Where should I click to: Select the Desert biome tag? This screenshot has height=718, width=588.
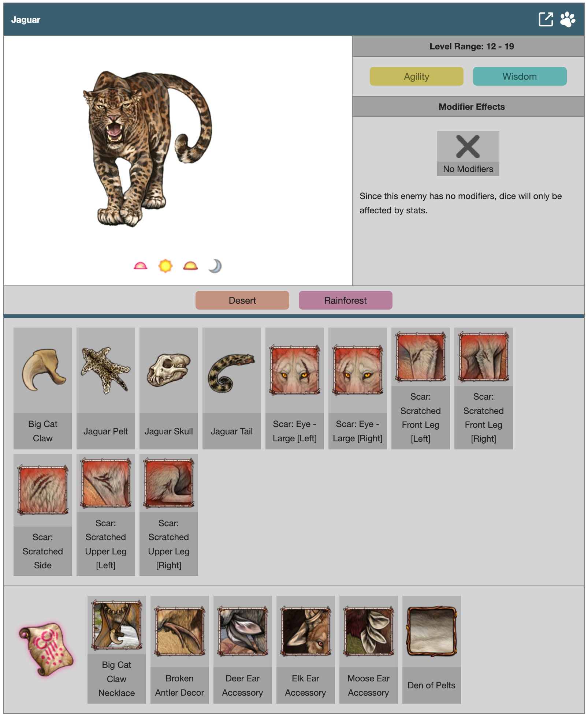point(242,300)
